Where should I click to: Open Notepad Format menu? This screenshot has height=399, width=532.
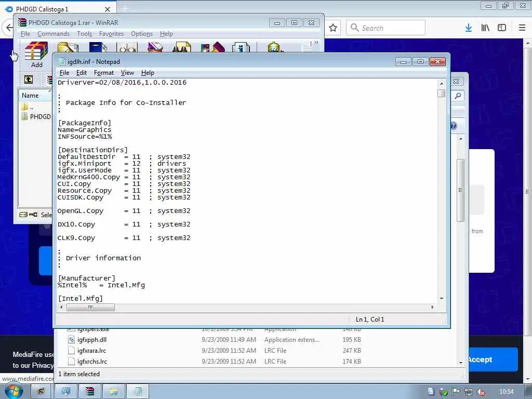click(104, 73)
